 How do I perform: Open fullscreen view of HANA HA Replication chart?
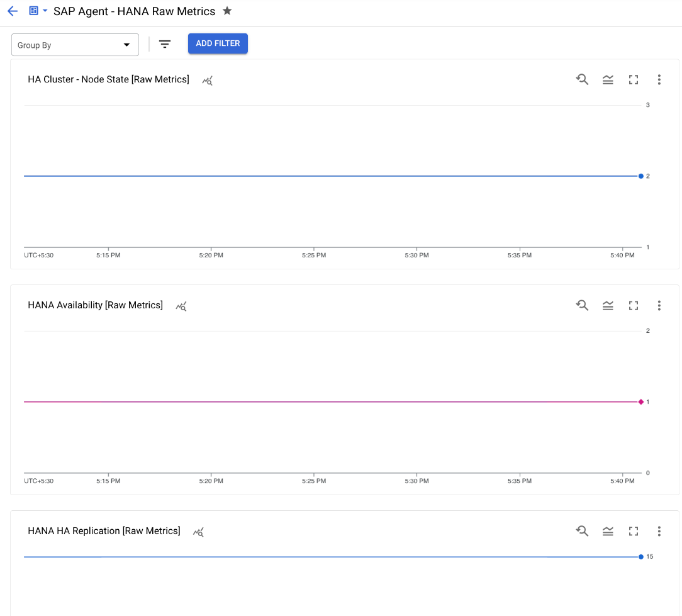click(x=633, y=531)
